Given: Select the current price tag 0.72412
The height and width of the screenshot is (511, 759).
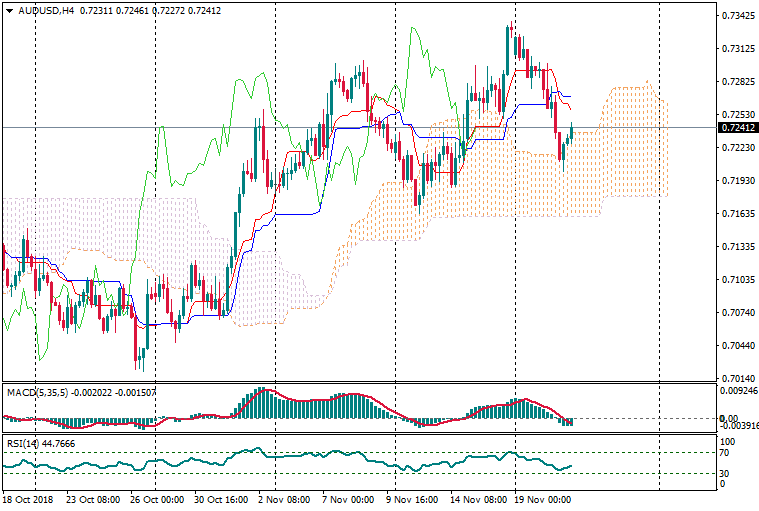Looking at the screenshot, I should pyautogui.click(x=737, y=128).
